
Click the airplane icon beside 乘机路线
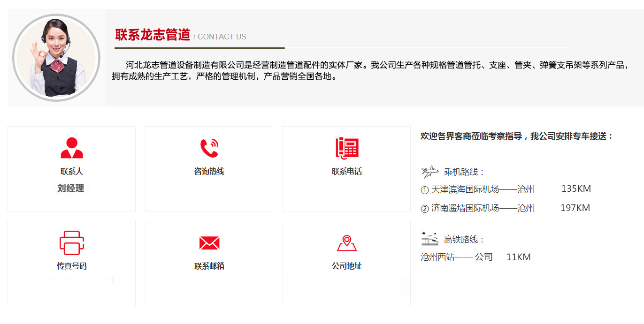point(429,172)
